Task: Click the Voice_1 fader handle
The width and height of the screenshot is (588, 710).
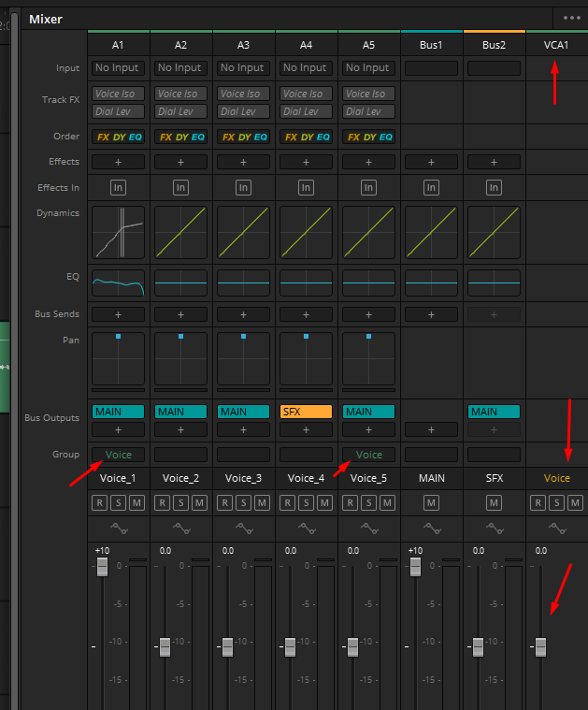Action: click(102, 567)
